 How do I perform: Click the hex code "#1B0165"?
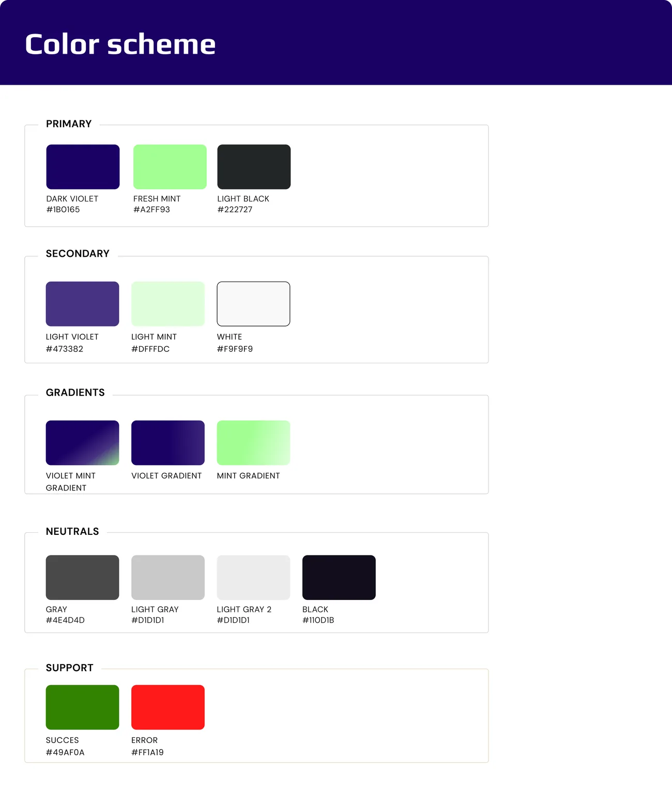pyautogui.click(x=63, y=210)
